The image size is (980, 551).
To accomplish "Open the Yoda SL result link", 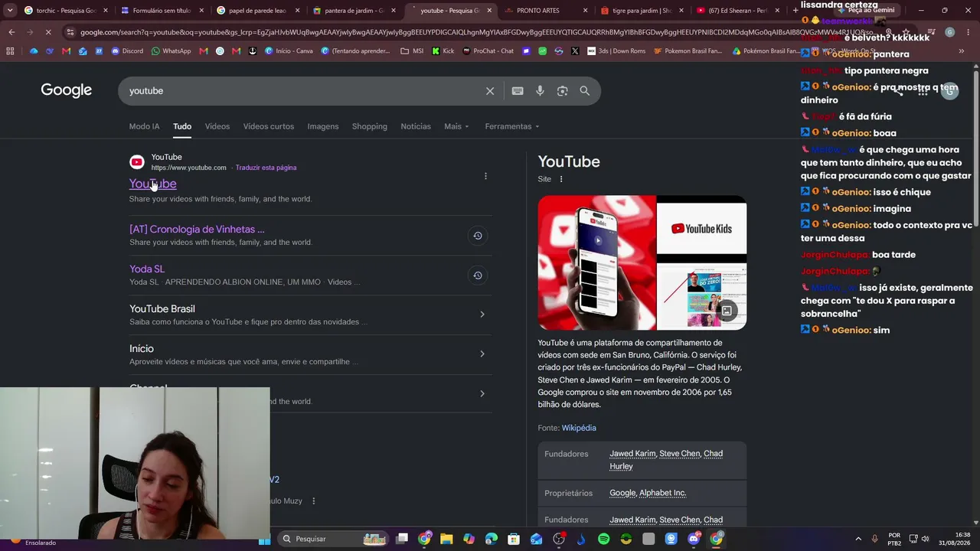I will (147, 269).
